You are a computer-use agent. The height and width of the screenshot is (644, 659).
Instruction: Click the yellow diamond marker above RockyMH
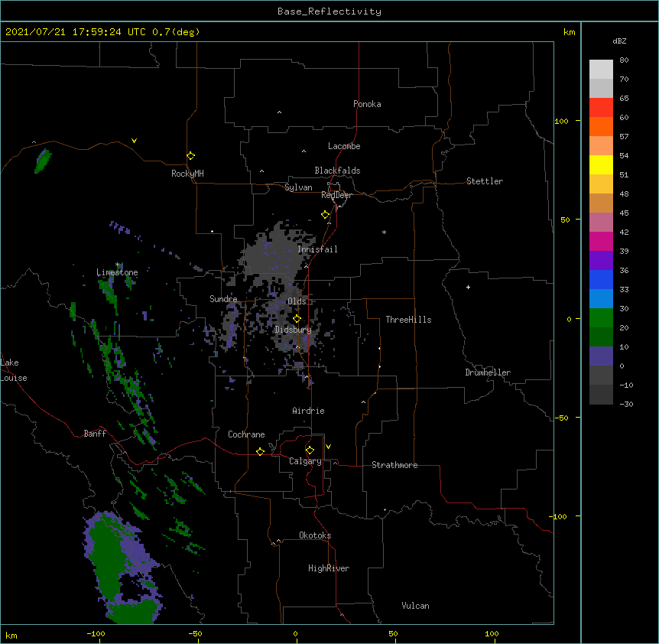click(191, 156)
